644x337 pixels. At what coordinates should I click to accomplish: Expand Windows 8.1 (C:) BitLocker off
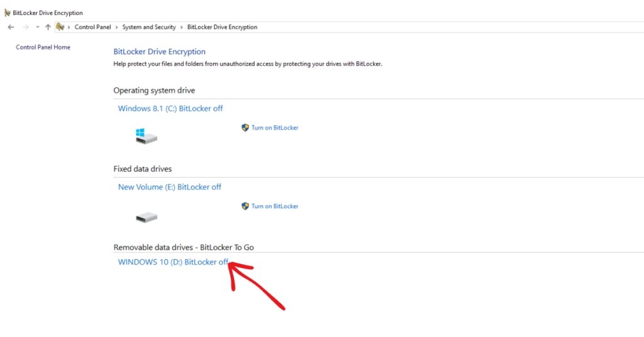click(x=170, y=108)
